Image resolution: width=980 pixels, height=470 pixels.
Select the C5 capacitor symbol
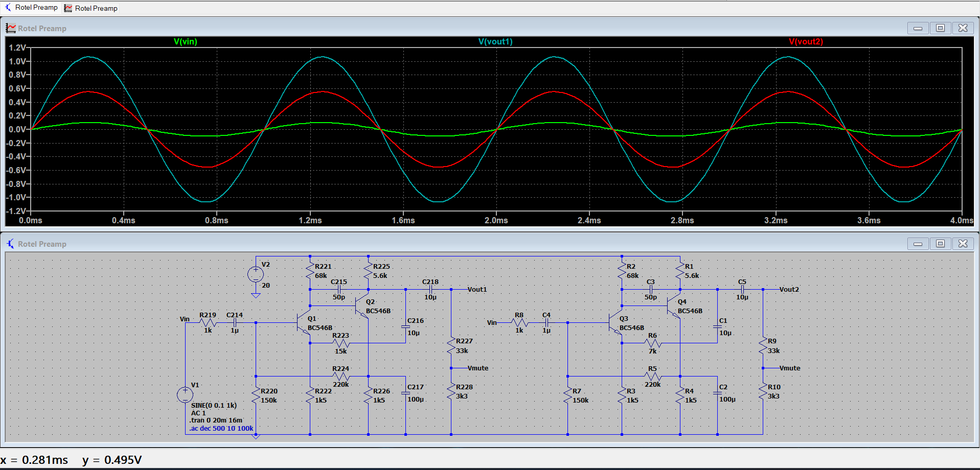point(742,290)
